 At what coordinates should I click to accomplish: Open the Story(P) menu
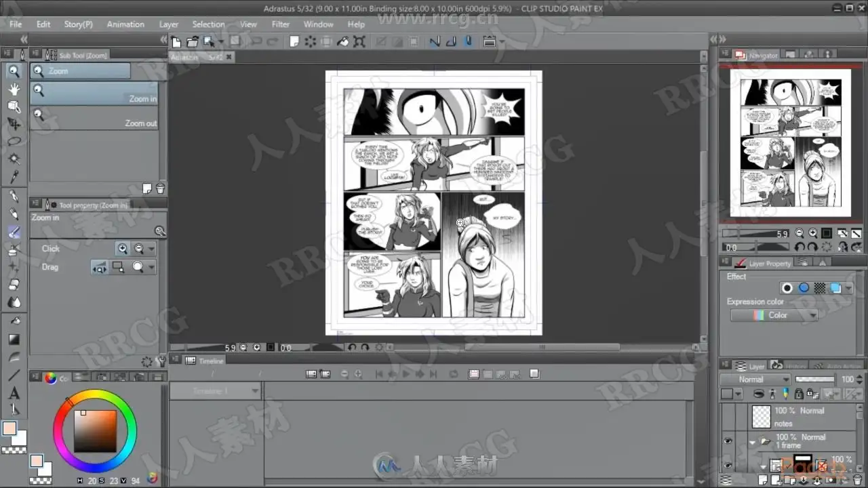[79, 24]
